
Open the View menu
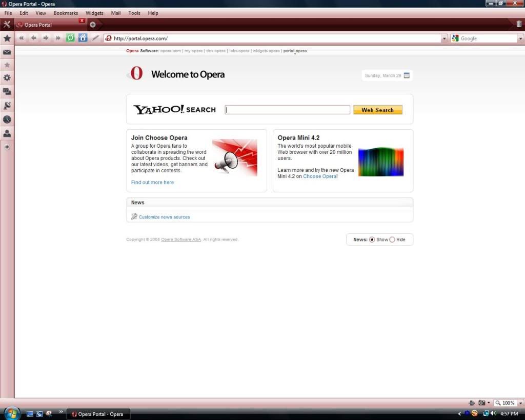[41, 13]
